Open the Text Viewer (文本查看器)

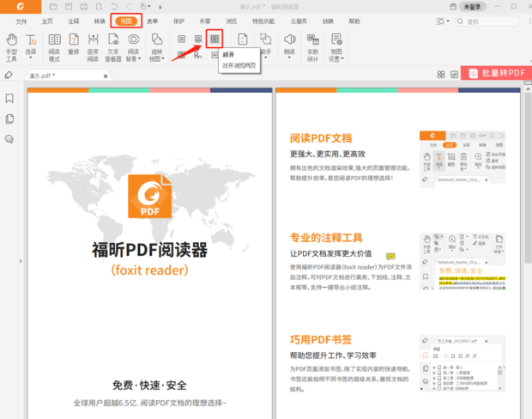tap(113, 47)
